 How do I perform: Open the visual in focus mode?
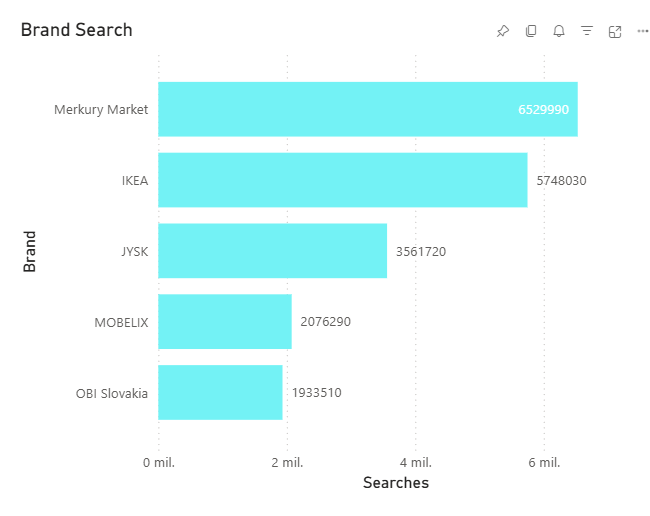point(615,31)
